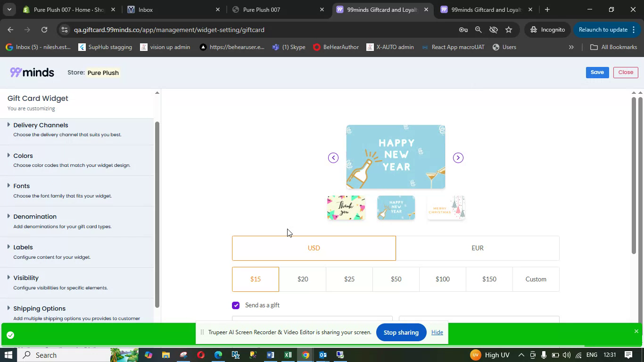Switch to the Pure Plush 007 tab
The image size is (644, 362).
(278, 9)
